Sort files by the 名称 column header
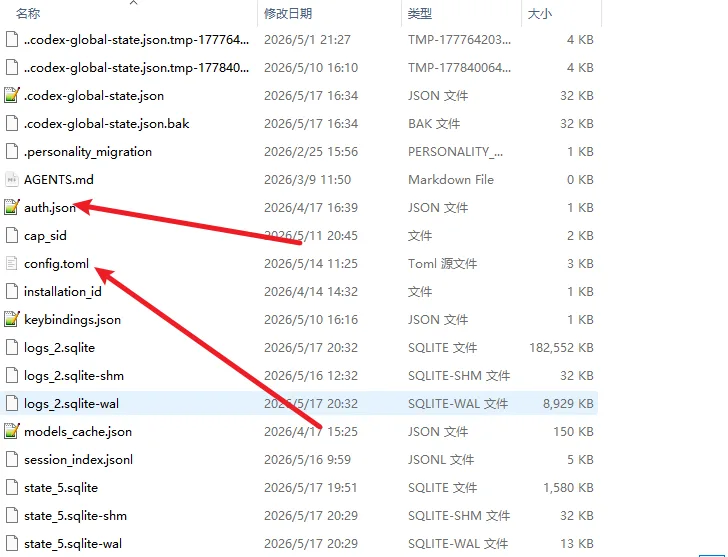Image resolution: width=728 pixels, height=557 pixels. [x=28, y=13]
